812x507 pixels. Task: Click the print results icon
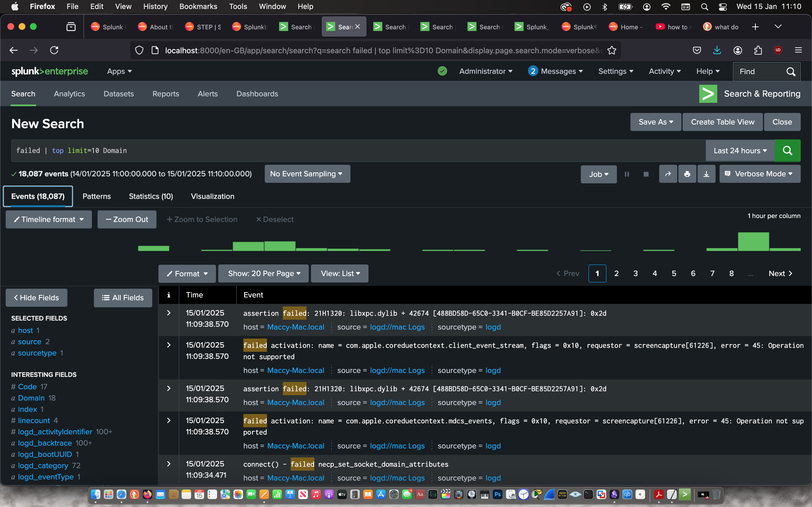pos(687,174)
